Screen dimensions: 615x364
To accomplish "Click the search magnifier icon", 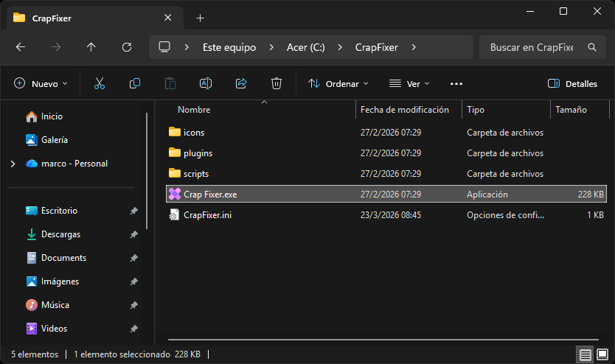I will (592, 47).
